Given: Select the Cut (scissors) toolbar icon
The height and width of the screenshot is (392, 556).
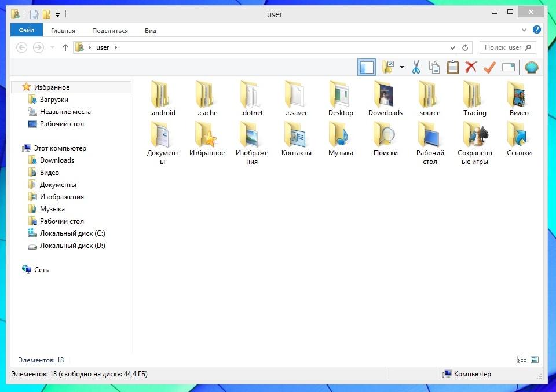Looking at the screenshot, I should coord(415,67).
